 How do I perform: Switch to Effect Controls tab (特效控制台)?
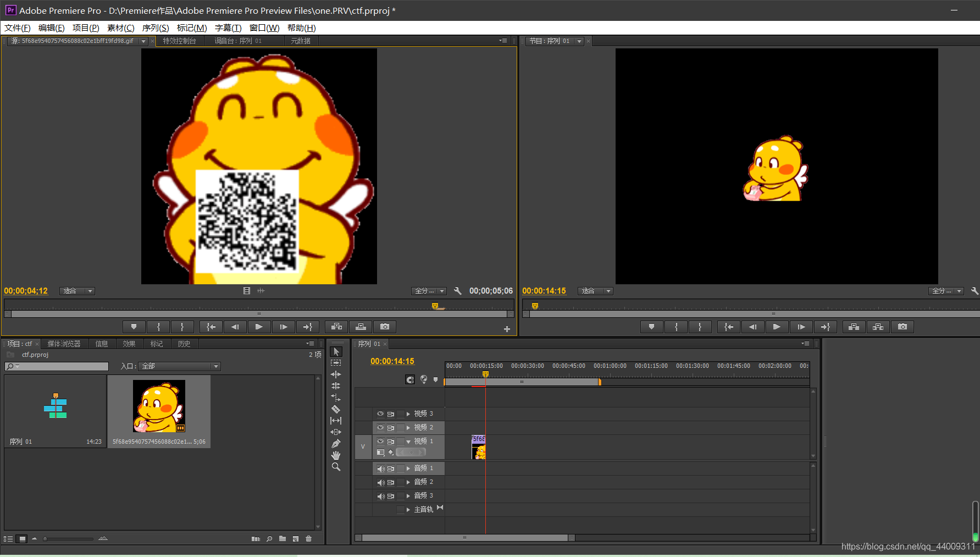click(180, 41)
